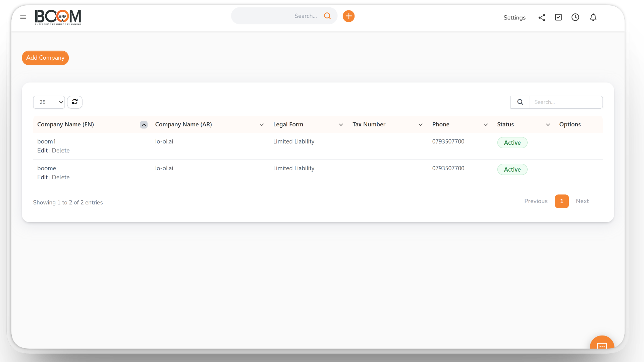Click the orange plus add button
This screenshot has height=362, width=644.
click(348, 16)
